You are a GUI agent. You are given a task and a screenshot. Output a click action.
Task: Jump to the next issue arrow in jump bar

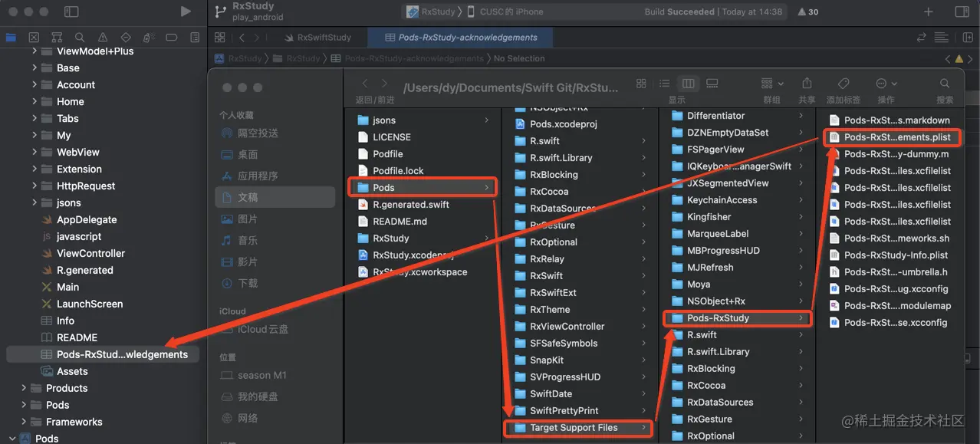971,58
